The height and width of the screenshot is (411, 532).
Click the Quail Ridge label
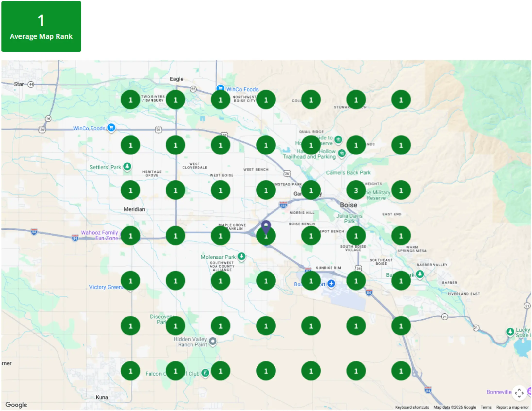point(311,132)
